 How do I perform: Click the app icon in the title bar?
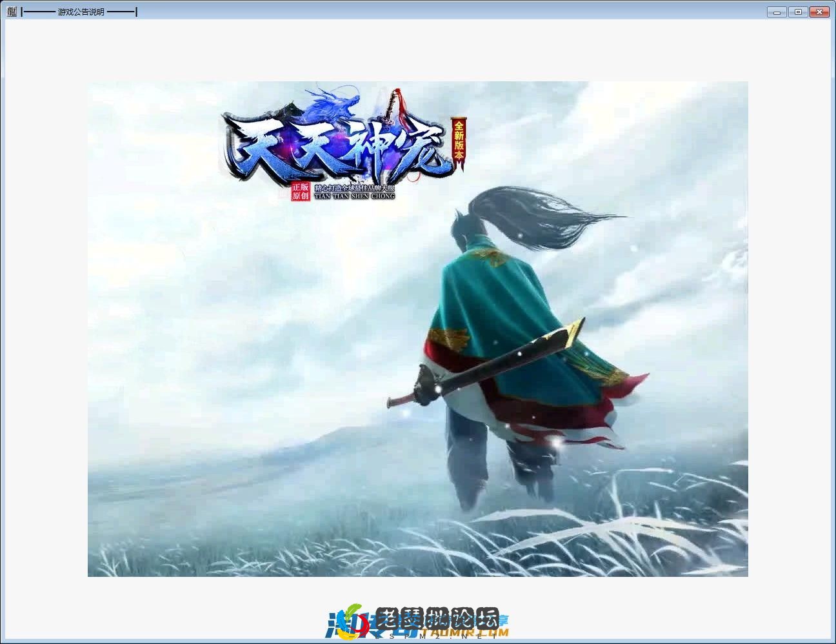pos(11,12)
